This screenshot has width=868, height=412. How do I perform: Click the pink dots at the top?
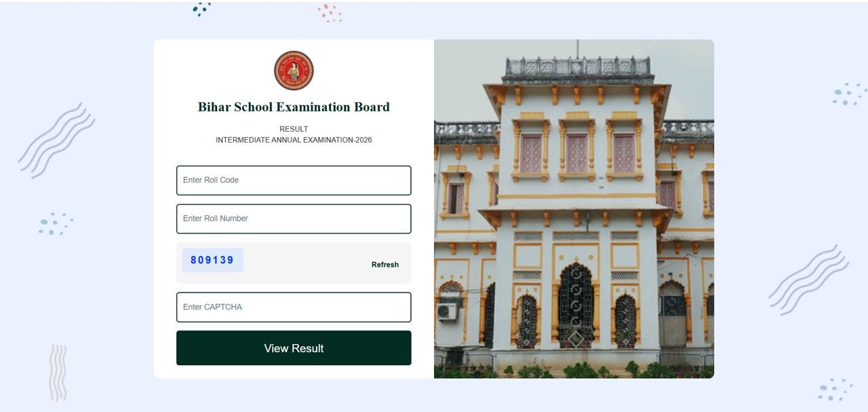point(330,13)
